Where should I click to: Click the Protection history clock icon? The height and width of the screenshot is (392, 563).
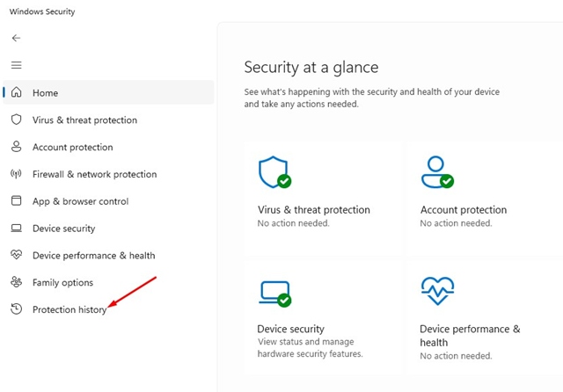pyautogui.click(x=16, y=309)
